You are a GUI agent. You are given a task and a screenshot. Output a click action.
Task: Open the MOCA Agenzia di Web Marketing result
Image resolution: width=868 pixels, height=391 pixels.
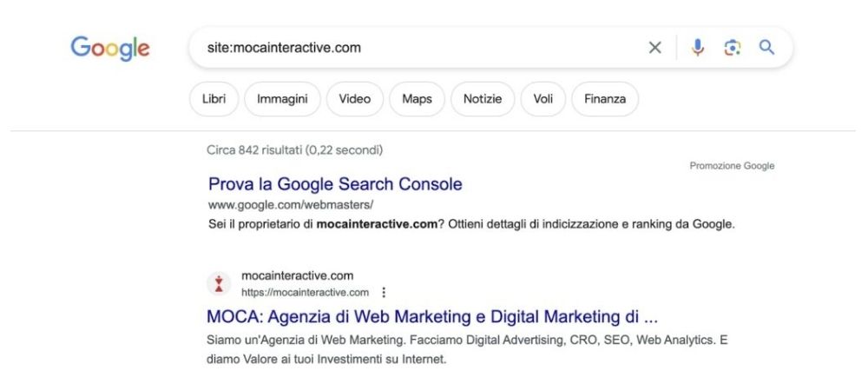pyautogui.click(x=432, y=315)
